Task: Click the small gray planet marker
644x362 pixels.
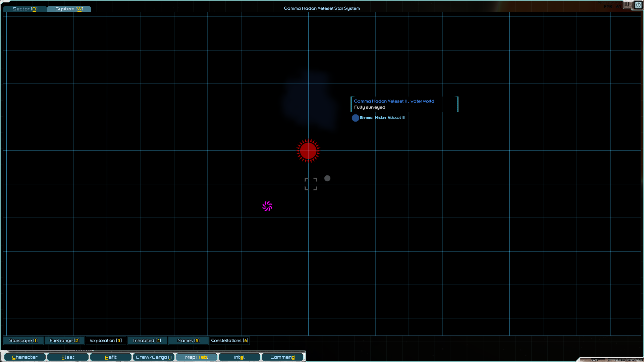Action: point(327,178)
